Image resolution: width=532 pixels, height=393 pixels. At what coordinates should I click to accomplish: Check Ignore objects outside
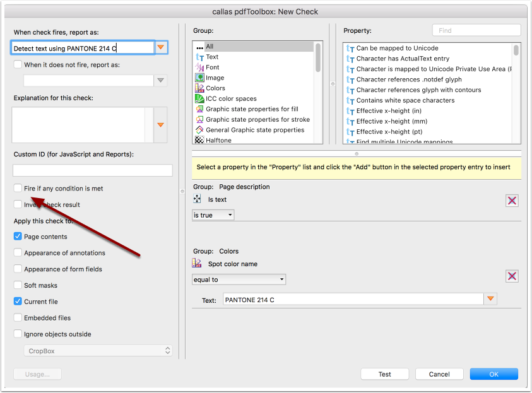point(18,334)
